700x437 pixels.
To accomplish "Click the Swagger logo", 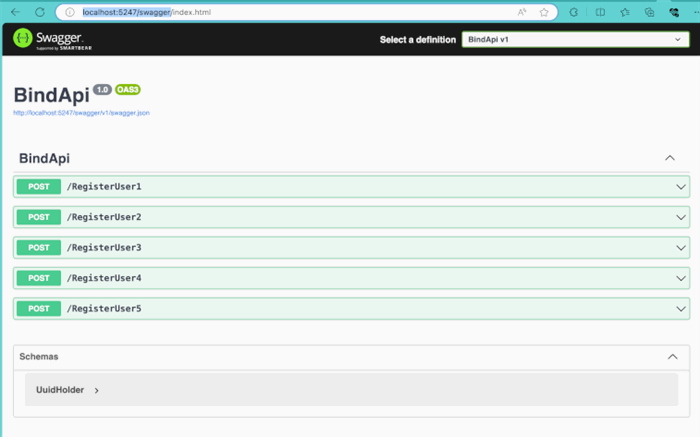I will [x=52, y=39].
